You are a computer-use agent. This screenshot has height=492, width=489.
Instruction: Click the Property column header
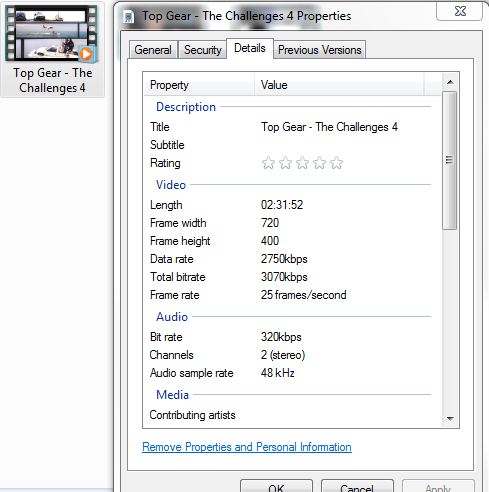(x=199, y=85)
